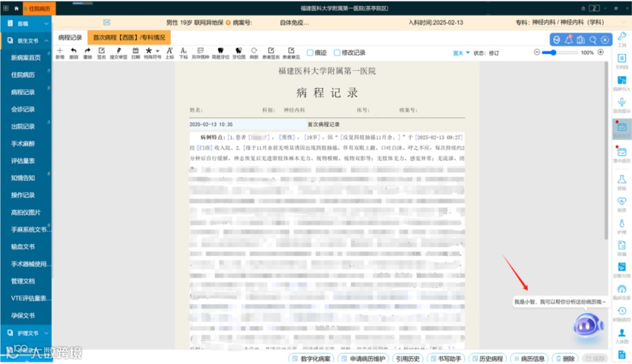Click the magnifier search icon in the blue toolbar
Image resolution: width=632 pixels, height=364 pixels.
click(x=593, y=40)
